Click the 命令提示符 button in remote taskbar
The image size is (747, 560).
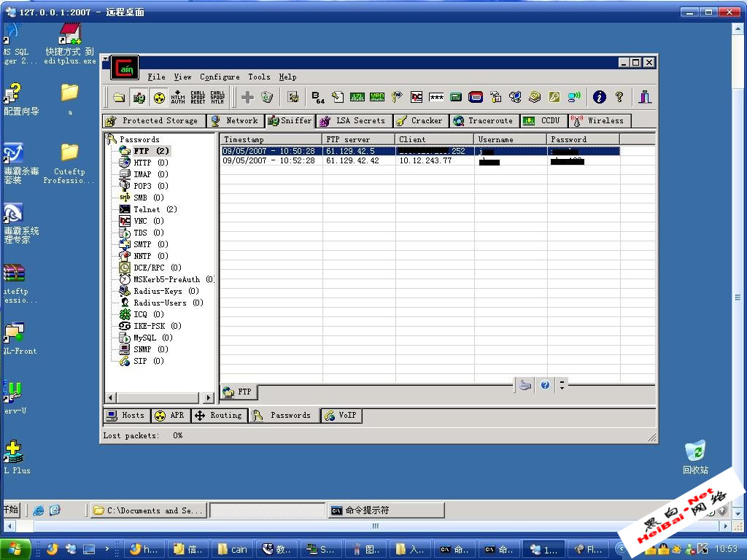point(387,510)
